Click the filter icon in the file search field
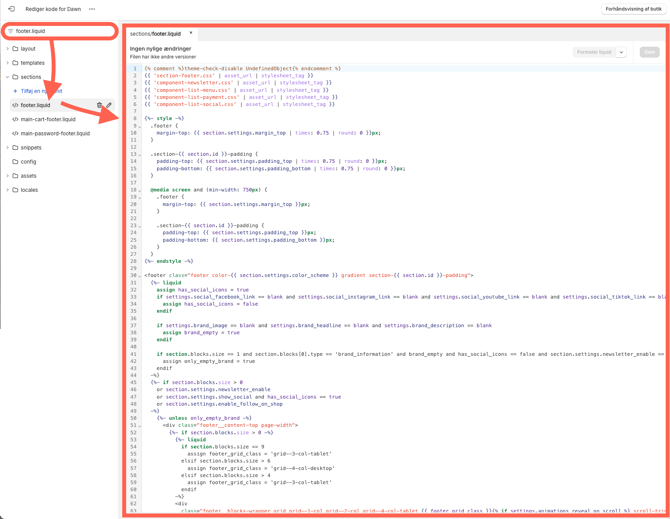Screen dimensions: 670x519 click(11, 31)
